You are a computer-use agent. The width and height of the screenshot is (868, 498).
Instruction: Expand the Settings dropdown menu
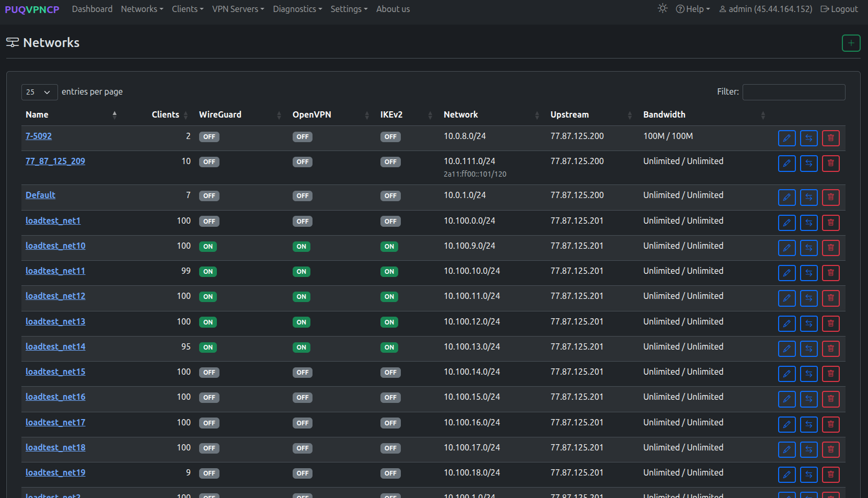coord(349,9)
